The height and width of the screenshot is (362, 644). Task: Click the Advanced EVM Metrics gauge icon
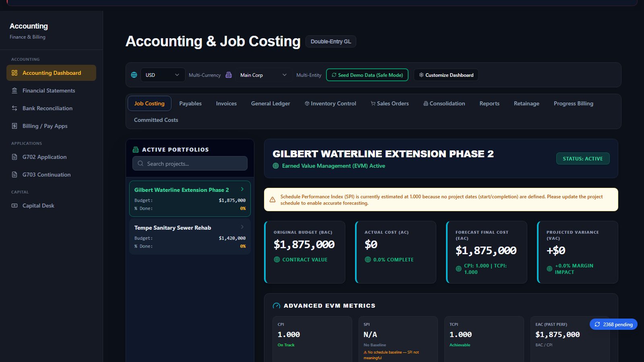pyautogui.click(x=277, y=306)
